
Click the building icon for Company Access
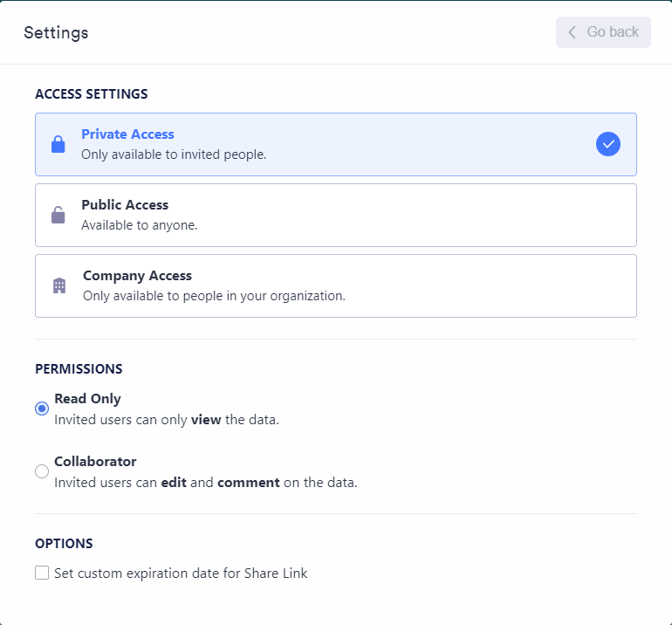(x=59, y=285)
